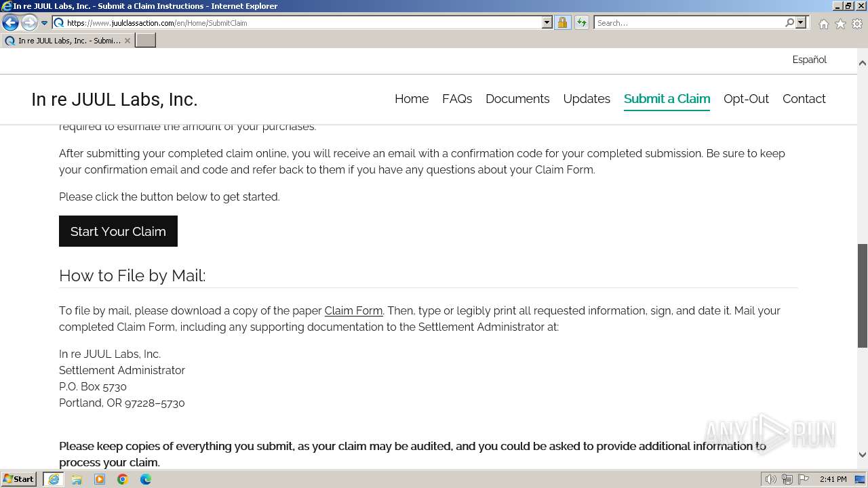
Task: Open File Explorer in the taskbar
Action: (x=77, y=479)
